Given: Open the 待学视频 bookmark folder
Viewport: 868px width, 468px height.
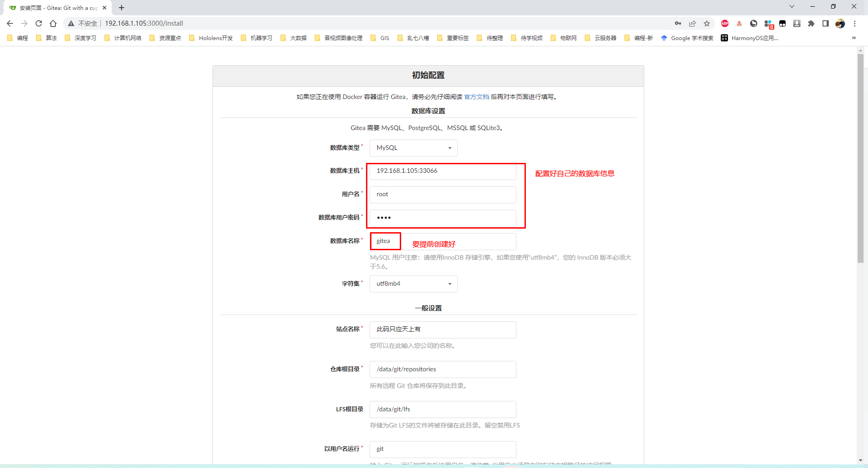Looking at the screenshot, I should pos(527,38).
